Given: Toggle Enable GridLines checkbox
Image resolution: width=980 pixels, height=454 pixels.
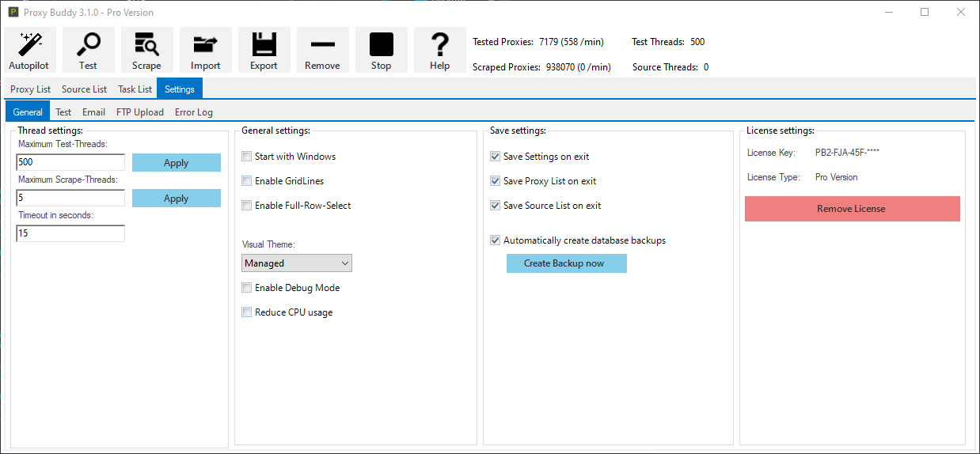Looking at the screenshot, I should pyautogui.click(x=247, y=181).
